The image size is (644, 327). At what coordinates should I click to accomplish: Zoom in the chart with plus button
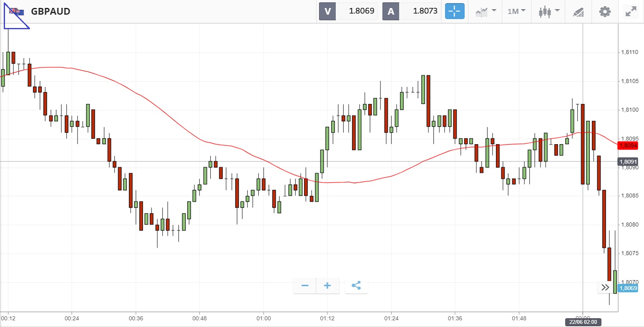[327, 286]
